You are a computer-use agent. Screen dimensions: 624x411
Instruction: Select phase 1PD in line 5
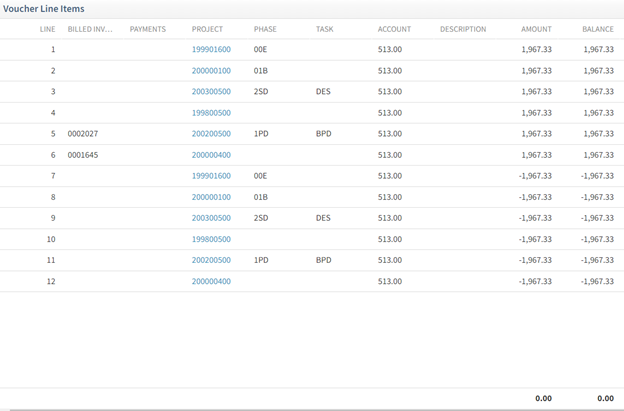(261, 134)
